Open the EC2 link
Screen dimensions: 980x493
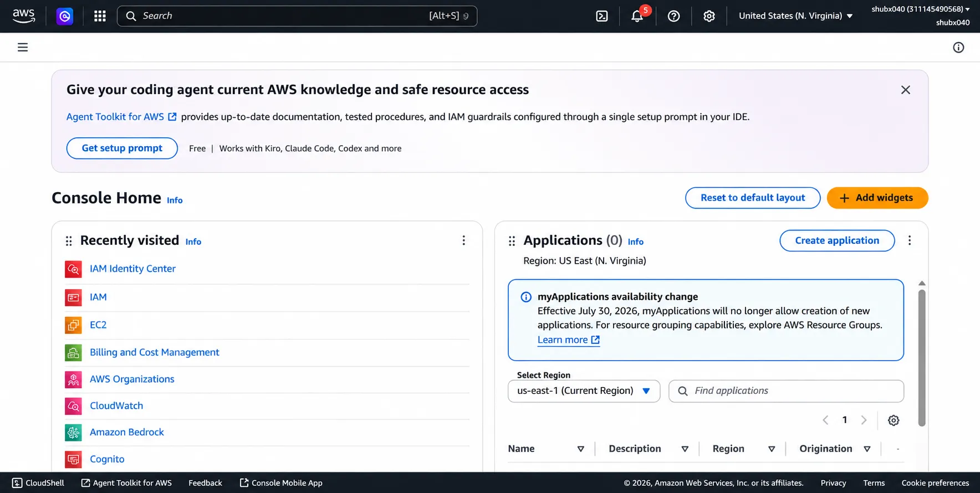point(98,325)
